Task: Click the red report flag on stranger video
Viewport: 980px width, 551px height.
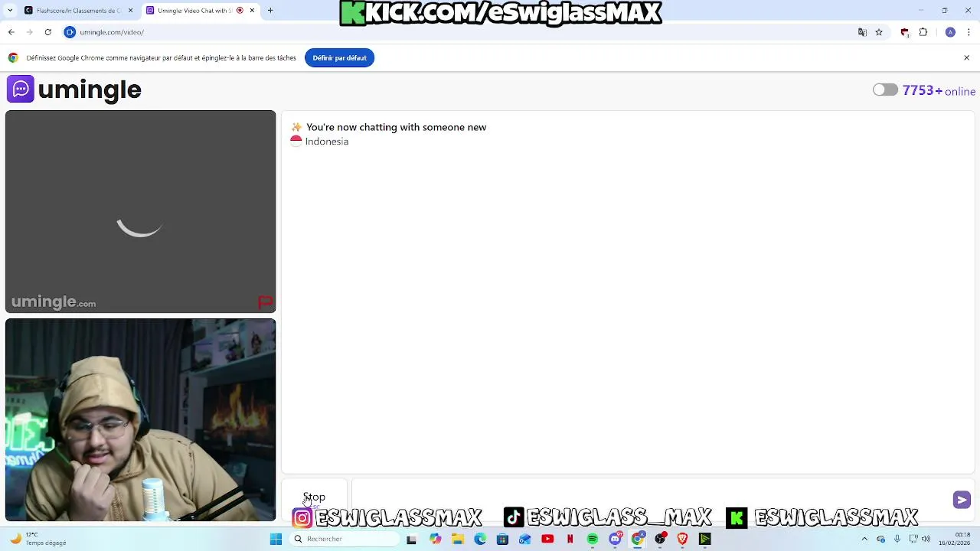Action: (265, 302)
